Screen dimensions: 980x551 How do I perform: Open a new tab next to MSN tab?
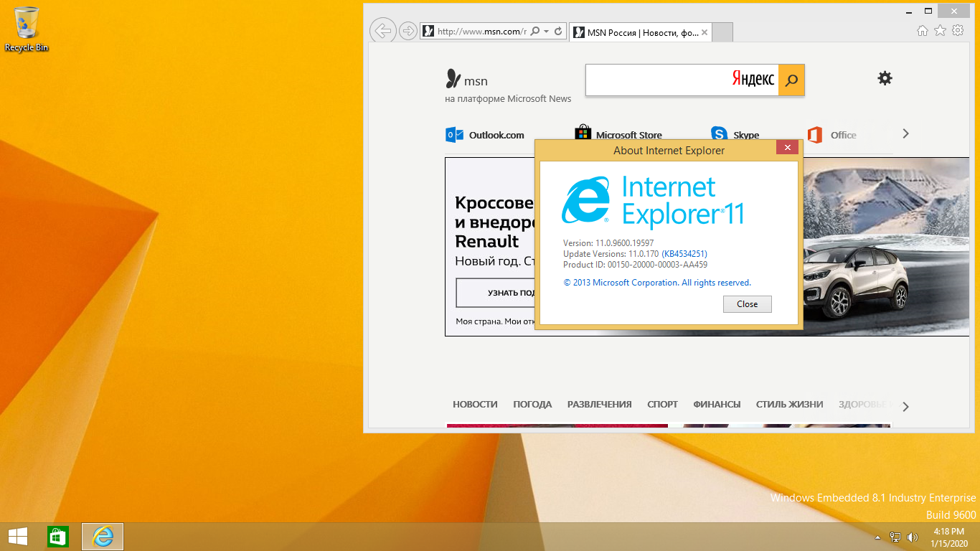(x=722, y=32)
